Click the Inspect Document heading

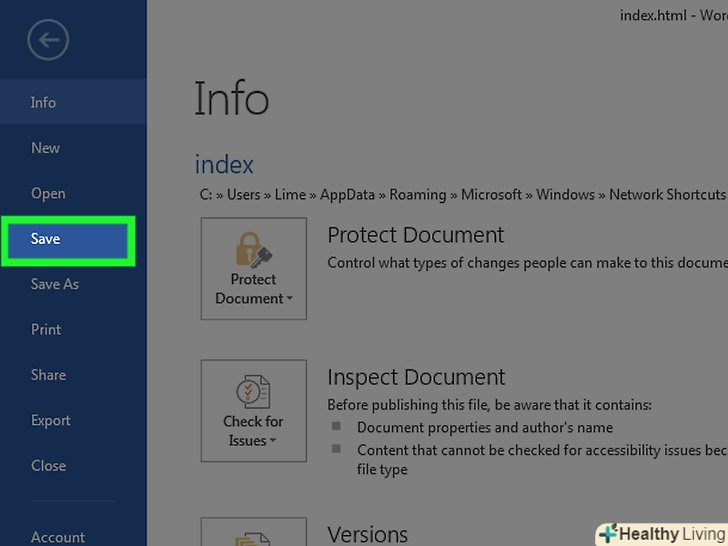click(416, 378)
